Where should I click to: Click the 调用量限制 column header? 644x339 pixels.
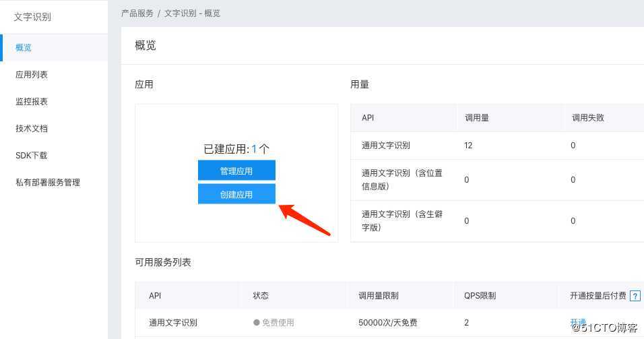379,296
